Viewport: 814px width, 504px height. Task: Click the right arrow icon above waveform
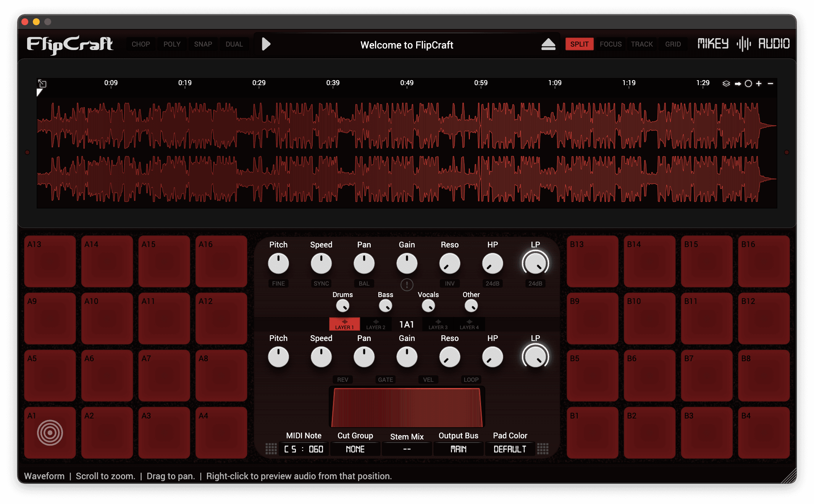pos(738,84)
